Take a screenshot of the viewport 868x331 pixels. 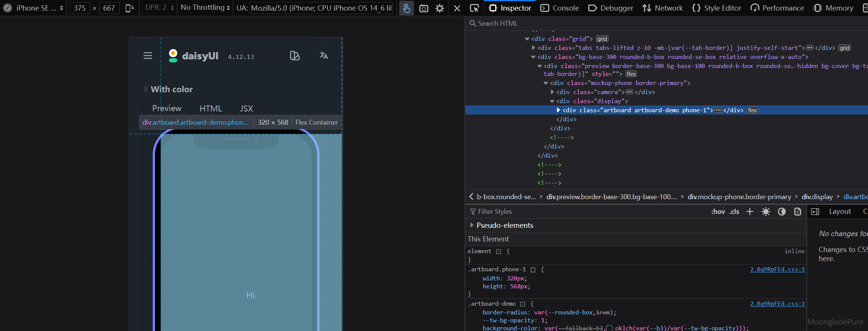click(x=424, y=8)
